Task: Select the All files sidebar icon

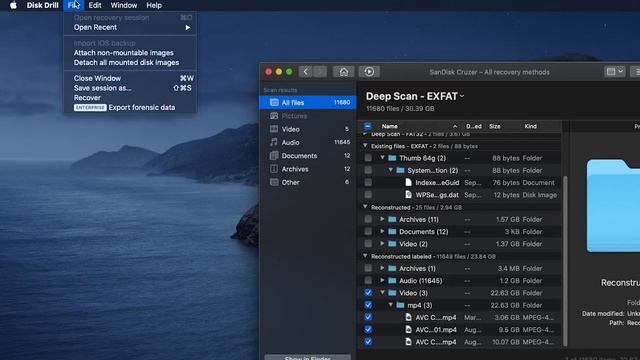Action: tap(274, 102)
